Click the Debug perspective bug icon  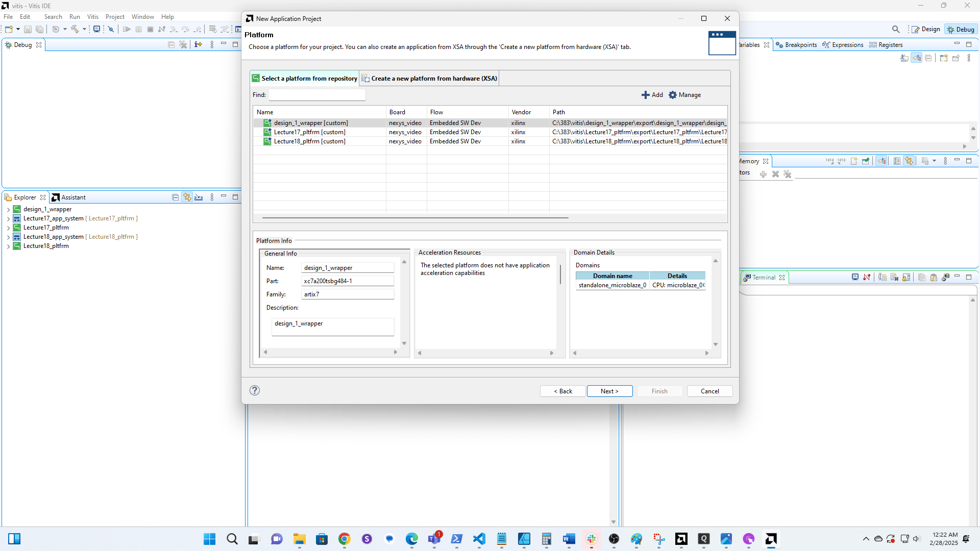click(x=950, y=30)
